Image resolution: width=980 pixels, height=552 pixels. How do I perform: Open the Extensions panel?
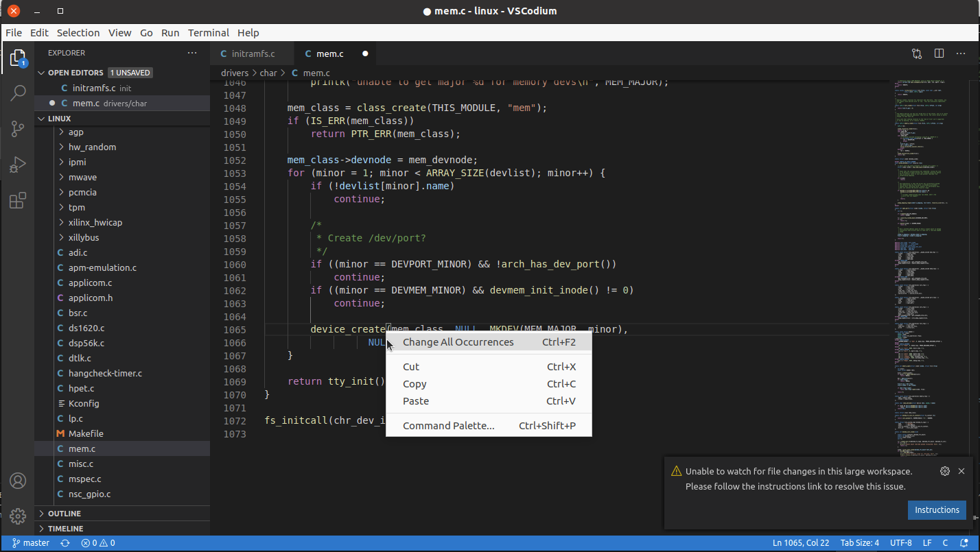click(x=17, y=200)
